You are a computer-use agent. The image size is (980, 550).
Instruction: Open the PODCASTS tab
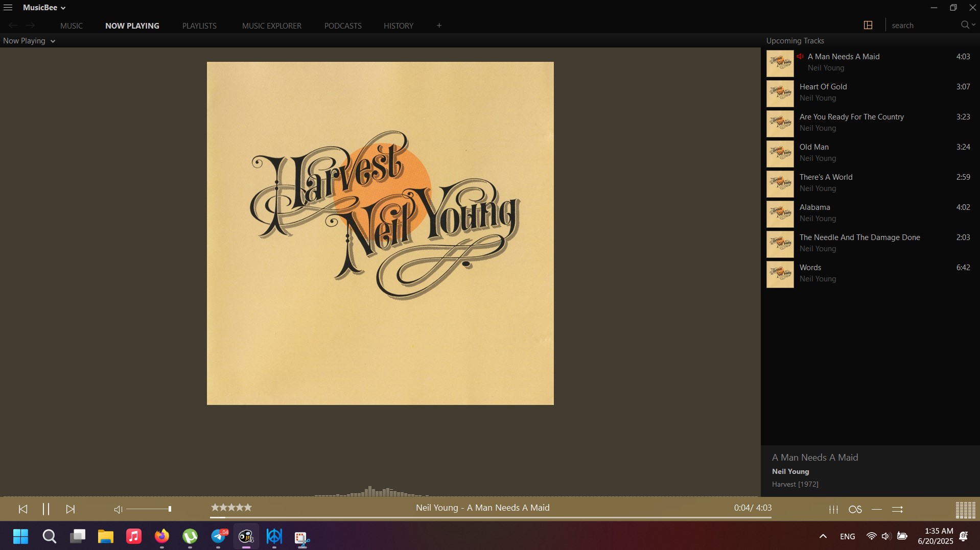click(343, 26)
